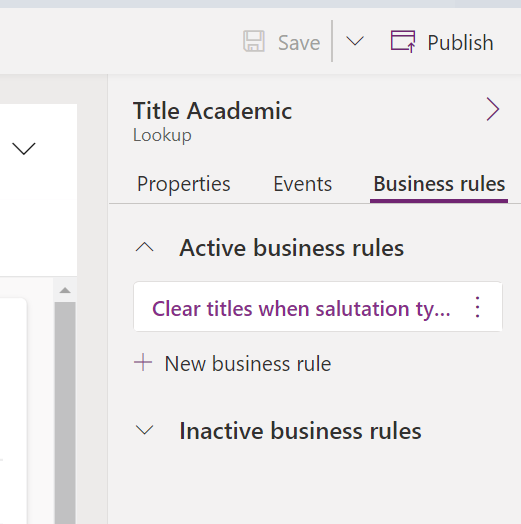
Task: Click the plus icon for new business rule
Action: (143, 363)
